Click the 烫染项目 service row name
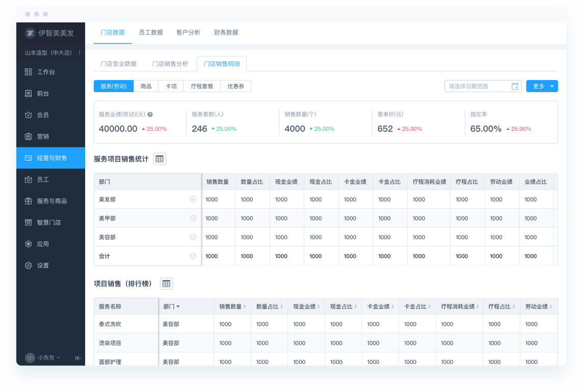The image size is (583, 392). (x=110, y=343)
